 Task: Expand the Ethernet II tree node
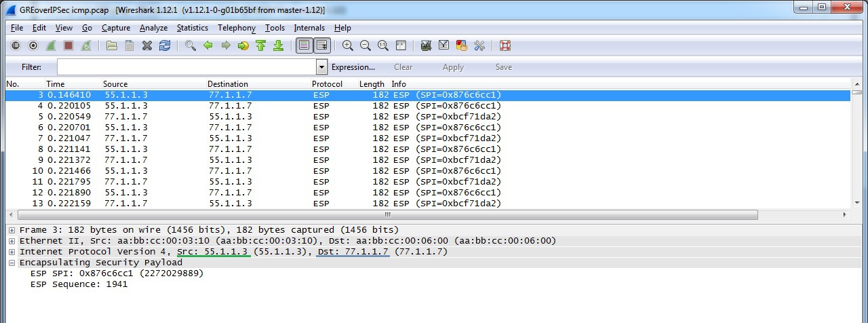(x=12, y=241)
